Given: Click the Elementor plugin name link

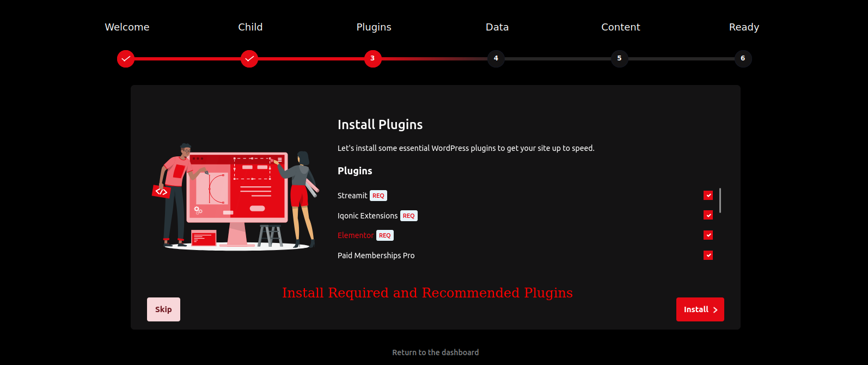Looking at the screenshot, I should [356, 235].
